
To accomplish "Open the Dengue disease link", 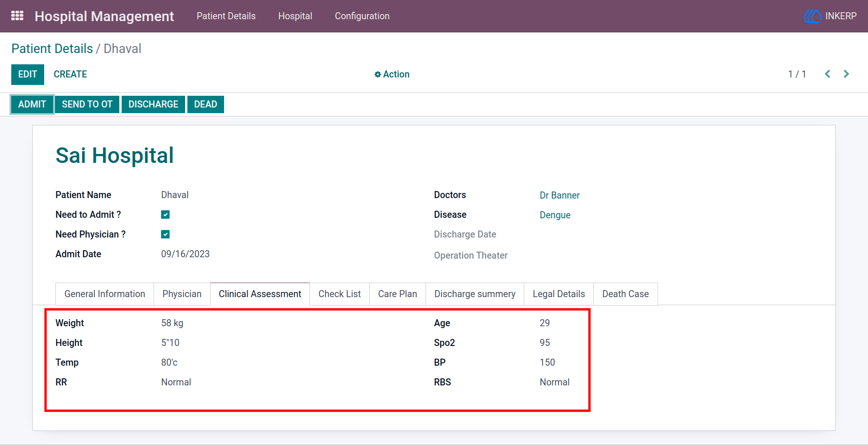I will (555, 215).
